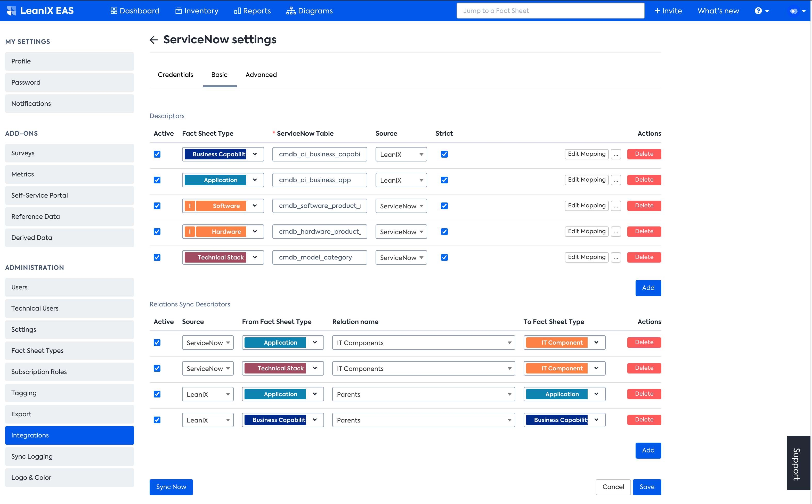Screen dimensions: 812x504
Task: Open the ellipsis menu for Software row
Action: pyautogui.click(x=616, y=206)
